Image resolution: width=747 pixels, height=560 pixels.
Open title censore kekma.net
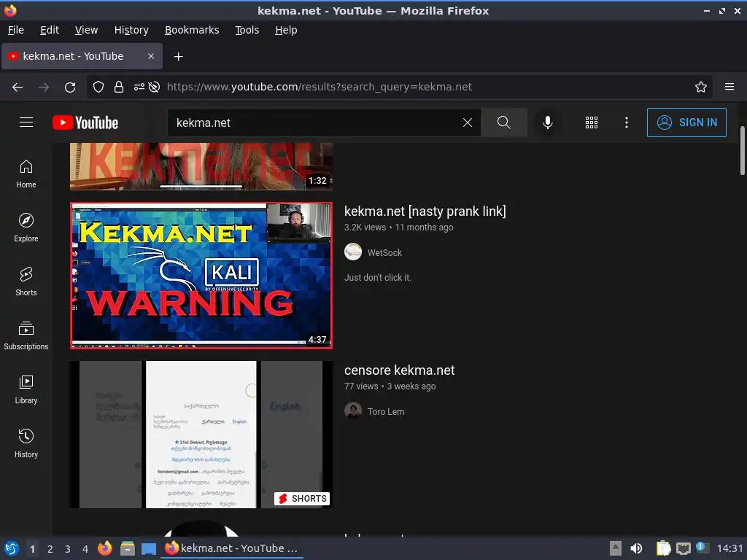click(399, 370)
